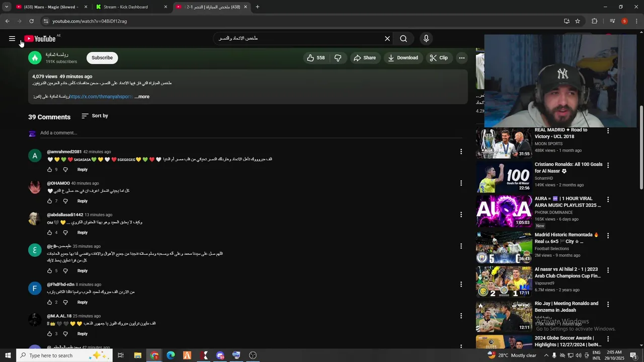Open Chrome profile avatar
Viewport: 644px width, 362px height.
coord(624,21)
